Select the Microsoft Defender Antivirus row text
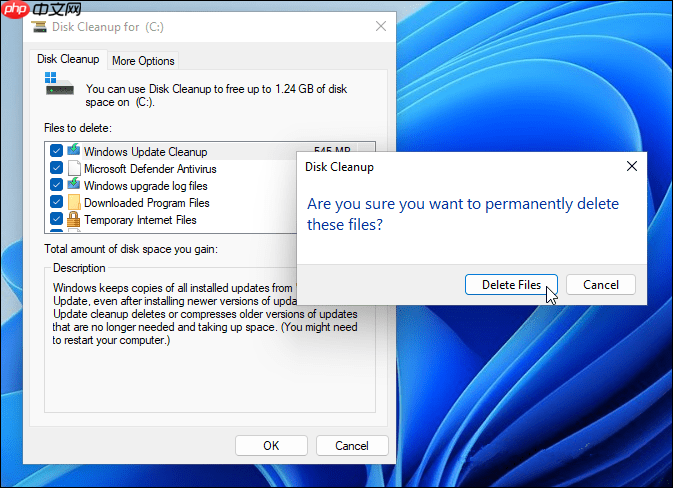The image size is (673, 488). [150, 169]
